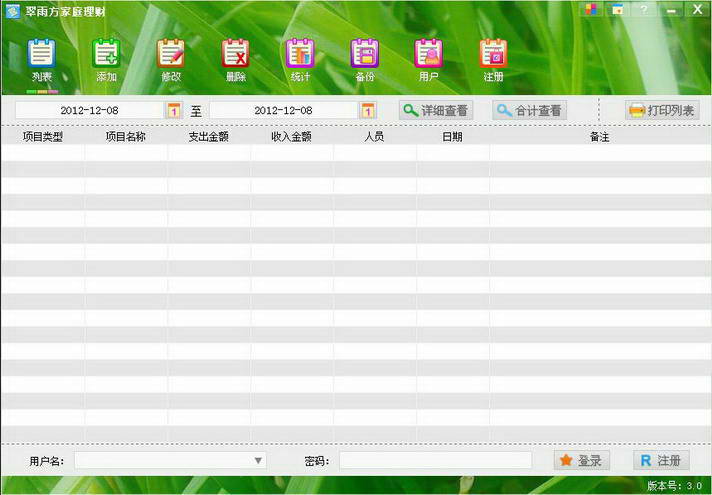Click the 日期 column header

click(452, 136)
